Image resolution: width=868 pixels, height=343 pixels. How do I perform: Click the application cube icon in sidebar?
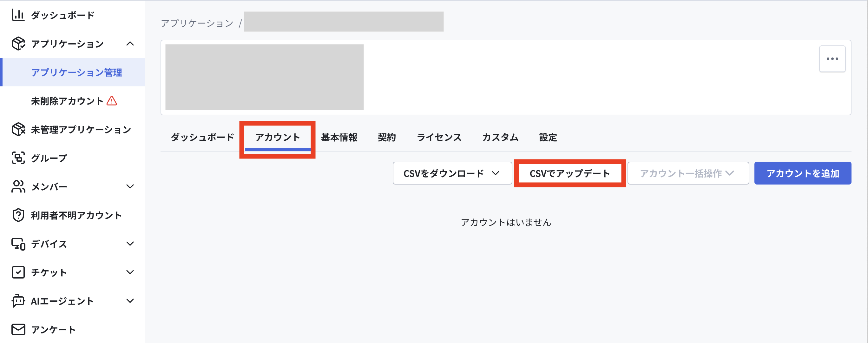pyautogui.click(x=18, y=44)
